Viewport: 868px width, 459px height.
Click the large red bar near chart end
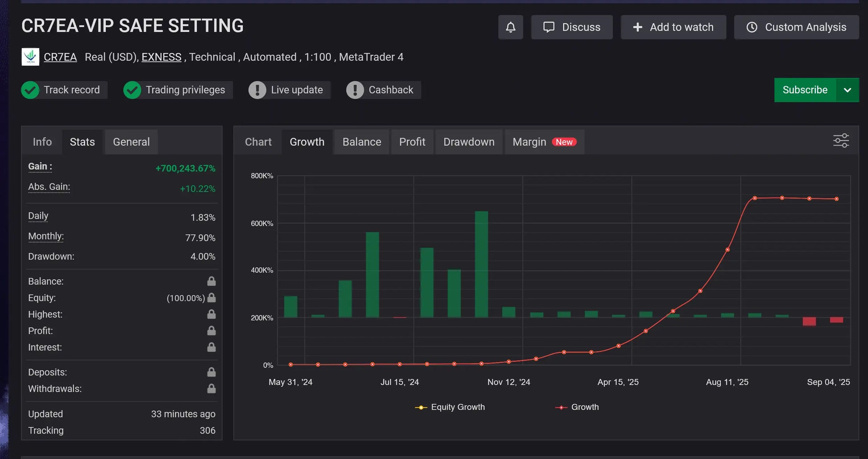809,321
